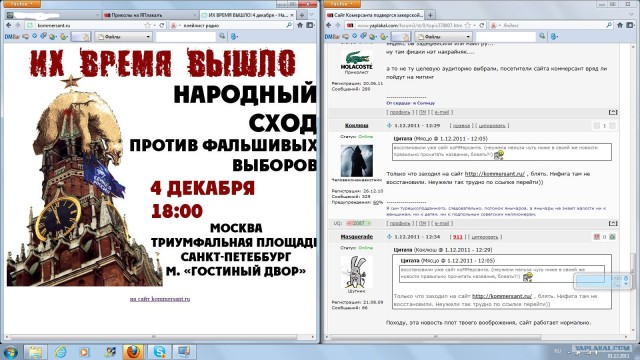Click right window horizontal scrollbar
Image resolution: width=640 pixels, height=360 pixels.
[436, 337]
